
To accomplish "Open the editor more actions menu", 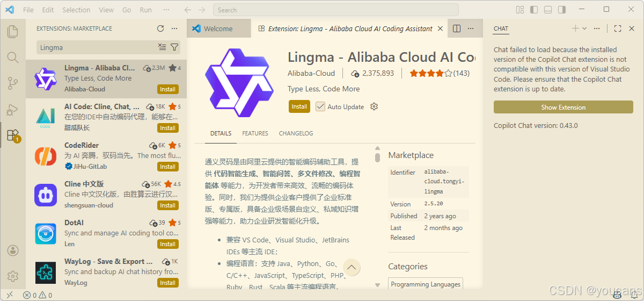I will 471,28.
